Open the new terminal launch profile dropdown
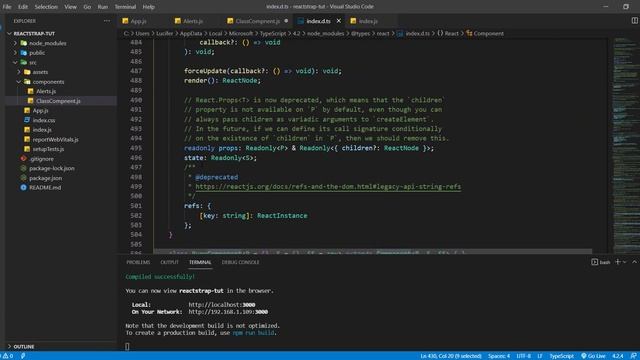Image resolution: width=640 pixels, height=360 pixels. (624, 262)
